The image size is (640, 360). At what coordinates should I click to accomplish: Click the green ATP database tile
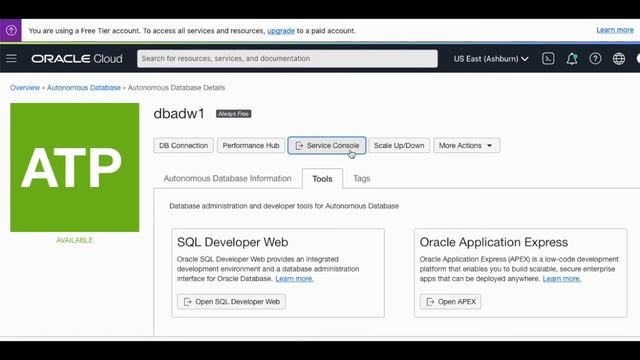click(75, 167)
